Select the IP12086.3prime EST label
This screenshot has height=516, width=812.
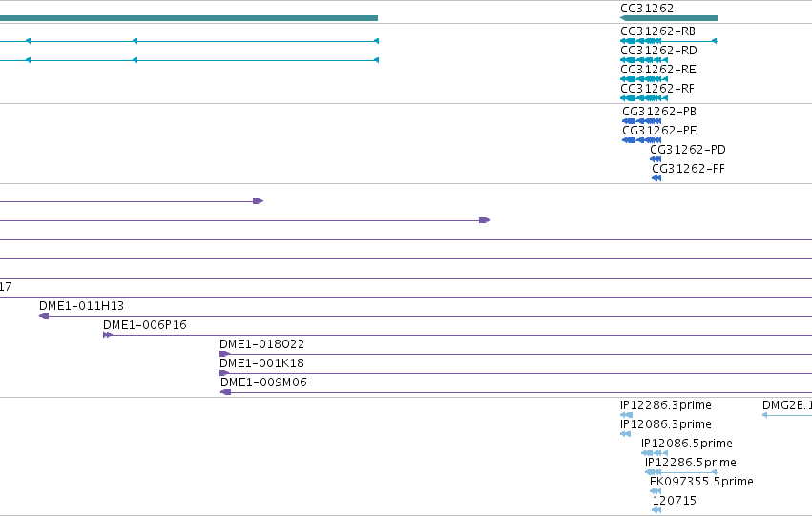[665, 424]
